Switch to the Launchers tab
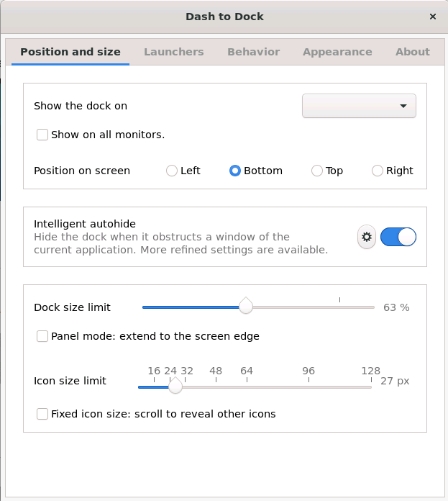The width and height of the screenshot is (448, 501). click(174, 52)
